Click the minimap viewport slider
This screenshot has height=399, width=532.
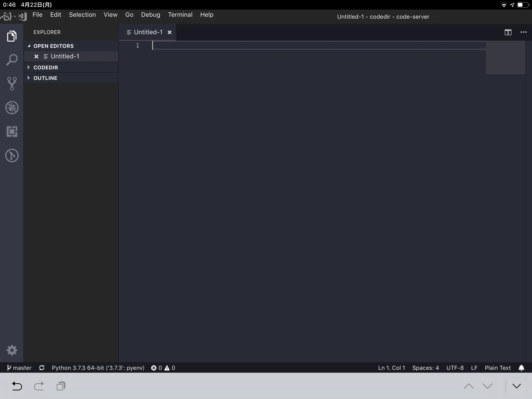pyautogui.click(x=505, y=58)
